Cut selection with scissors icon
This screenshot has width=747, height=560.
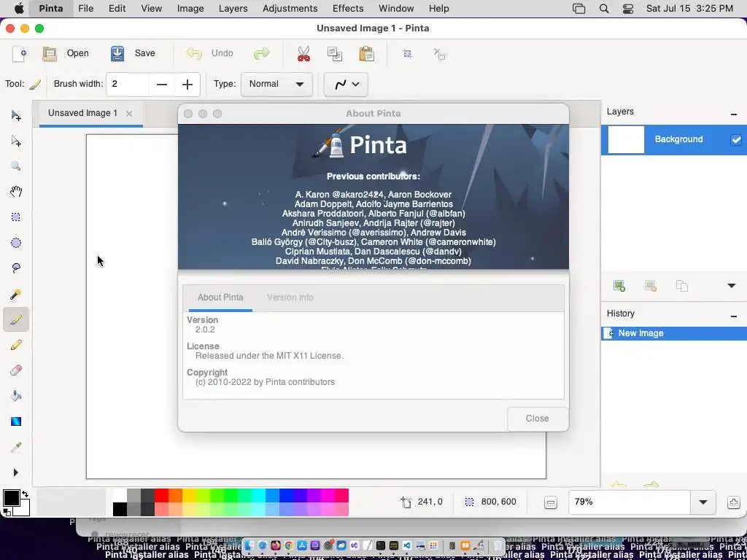coord(303,53)
